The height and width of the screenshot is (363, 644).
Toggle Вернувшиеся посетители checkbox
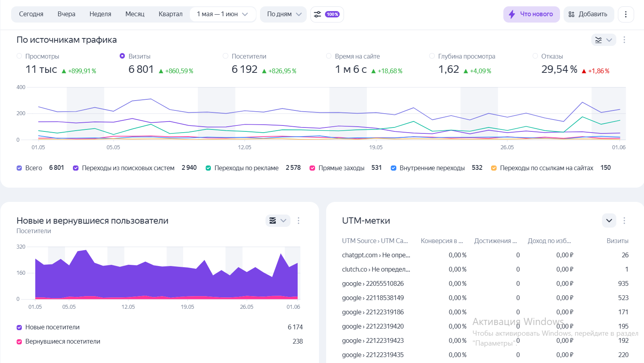(x=19, y=342)
